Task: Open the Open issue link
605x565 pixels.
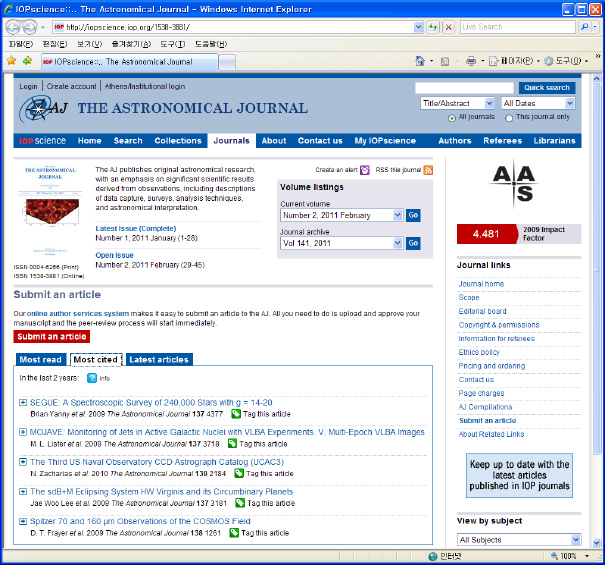Action: tap(114, 255)
